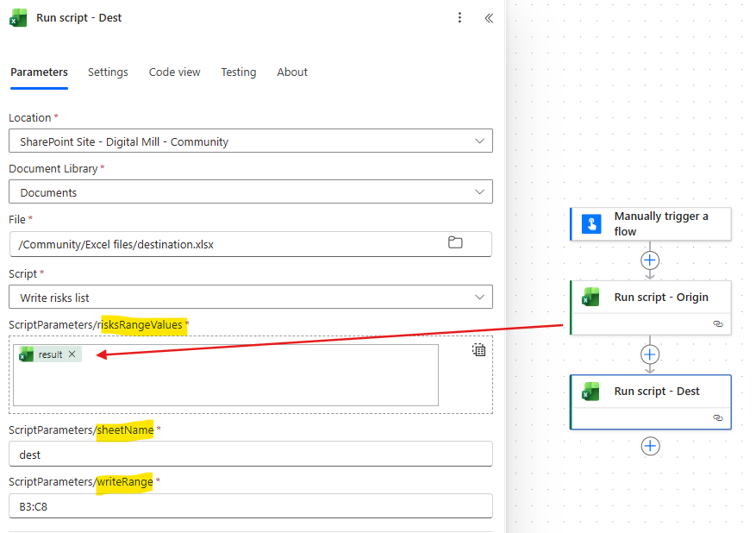The image size is (756, 533).
Task: Switch to the Settings tab
Action: tap(108, 72)
